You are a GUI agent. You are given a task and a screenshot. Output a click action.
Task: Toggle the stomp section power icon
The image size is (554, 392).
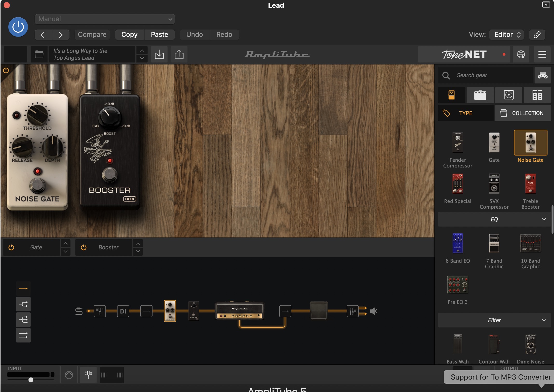click(x=6, y=70)
